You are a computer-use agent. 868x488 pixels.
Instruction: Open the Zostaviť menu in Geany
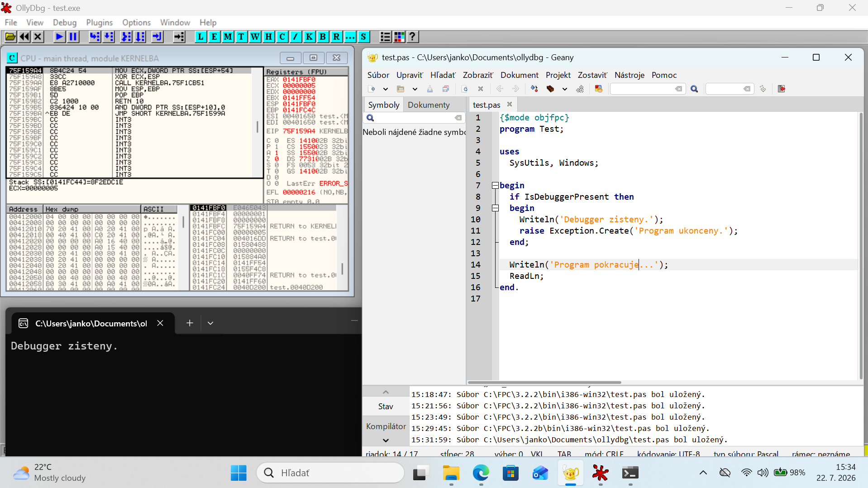[592, 75]
